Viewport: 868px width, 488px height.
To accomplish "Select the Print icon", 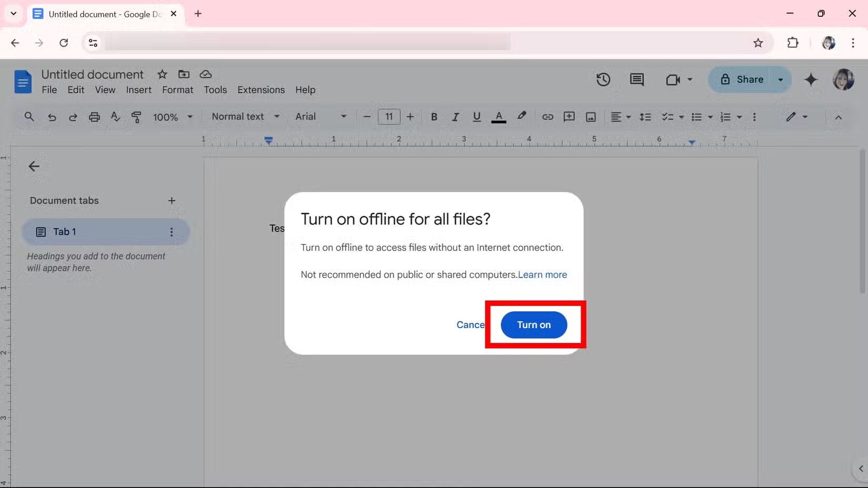I will point(94,117).
